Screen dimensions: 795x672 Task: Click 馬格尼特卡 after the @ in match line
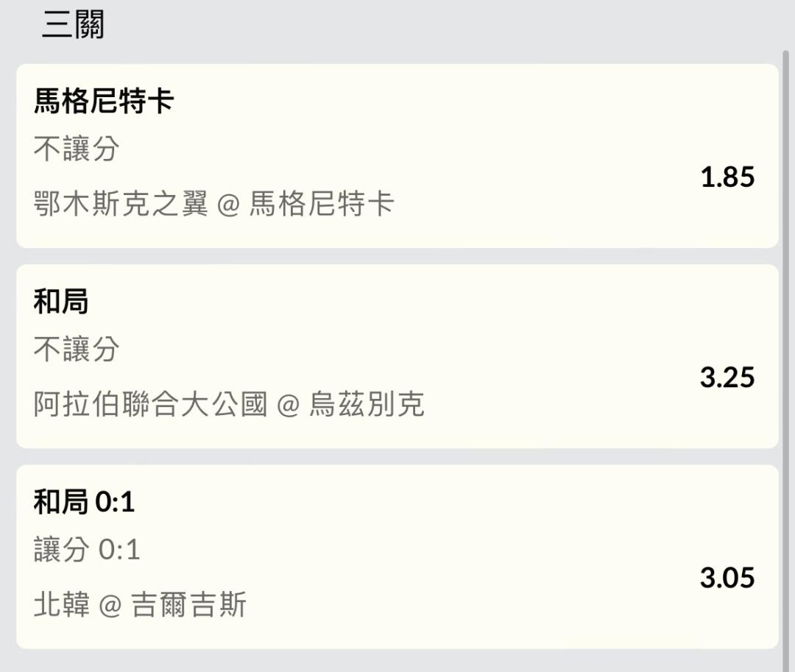322,204
